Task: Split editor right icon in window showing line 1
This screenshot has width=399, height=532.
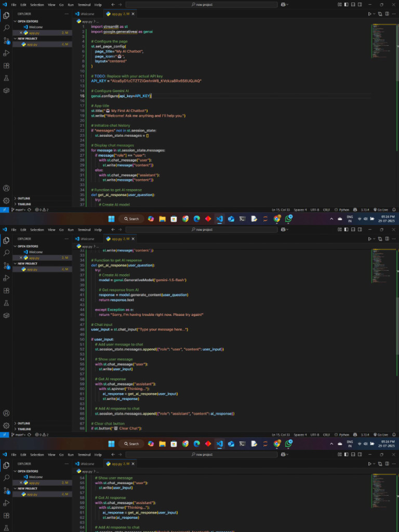Action: tap(387, 14)
